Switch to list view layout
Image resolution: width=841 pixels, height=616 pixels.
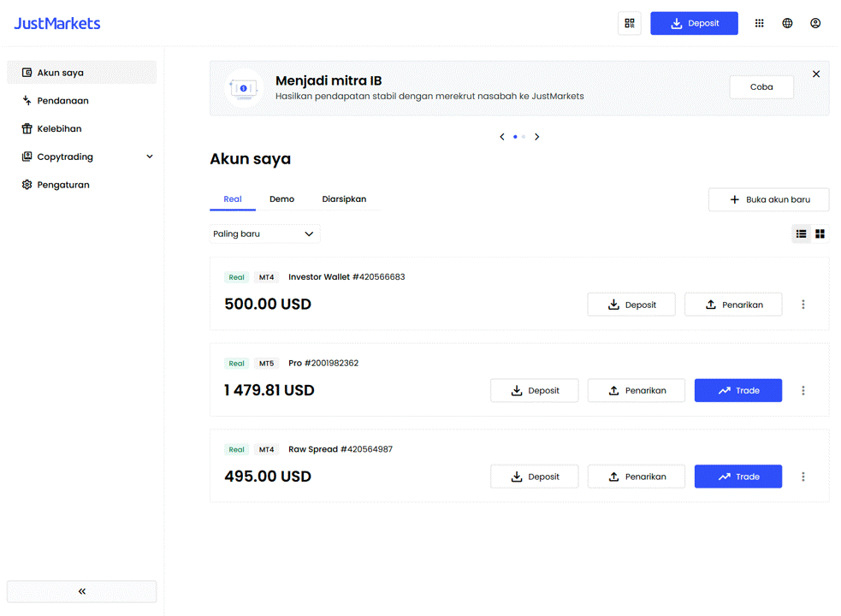tap(801, 234)
